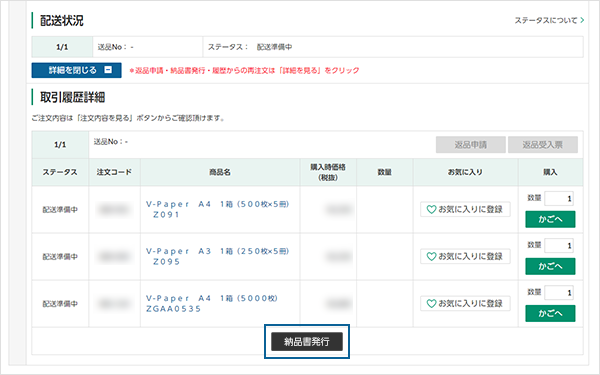Open V-Paper A4 ZGAA0535 product link
Screen dimensions: 600x375
coord(212,303)
